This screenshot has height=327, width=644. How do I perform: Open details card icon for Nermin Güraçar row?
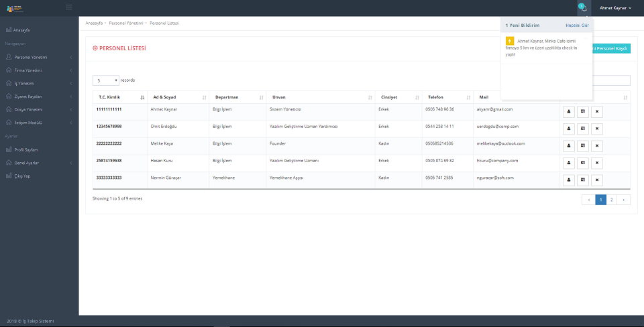coord(583,180)
